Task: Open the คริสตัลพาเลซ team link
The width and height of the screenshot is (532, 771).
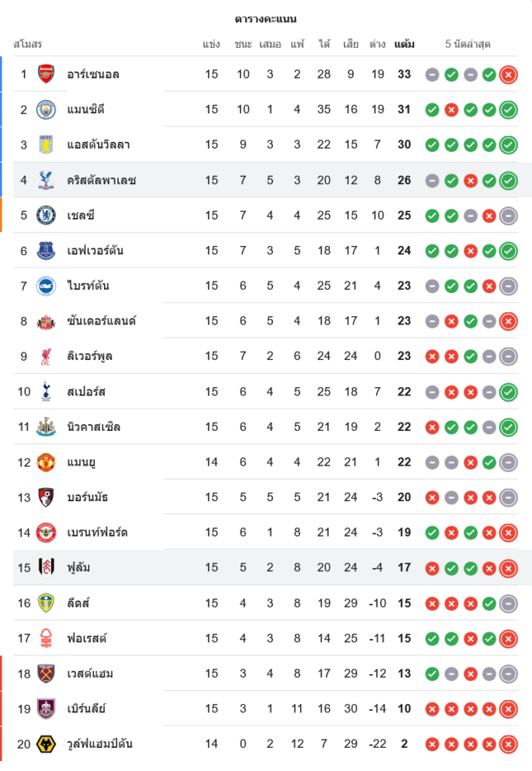Action: coord(101,180)
